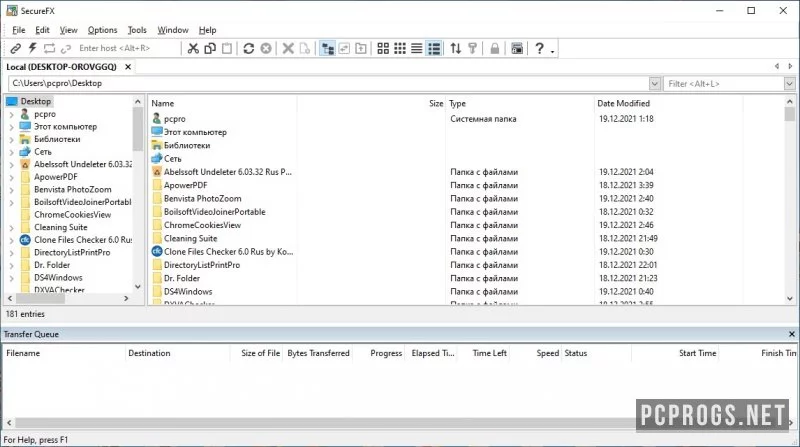Click the Quick Connect lightning icon
This screenshot has height=447, width=800.
point(32,48)
